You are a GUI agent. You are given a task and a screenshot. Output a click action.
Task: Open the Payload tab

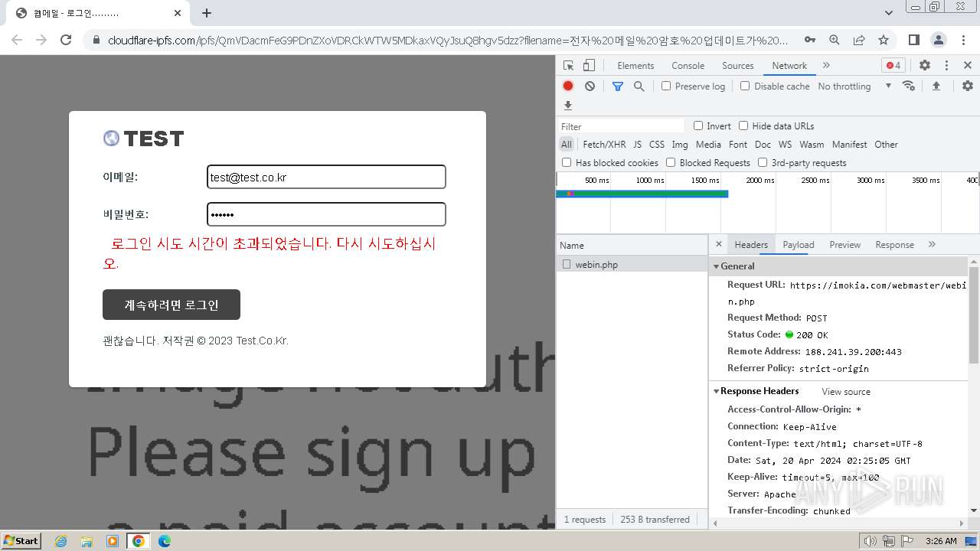point(799,245)
